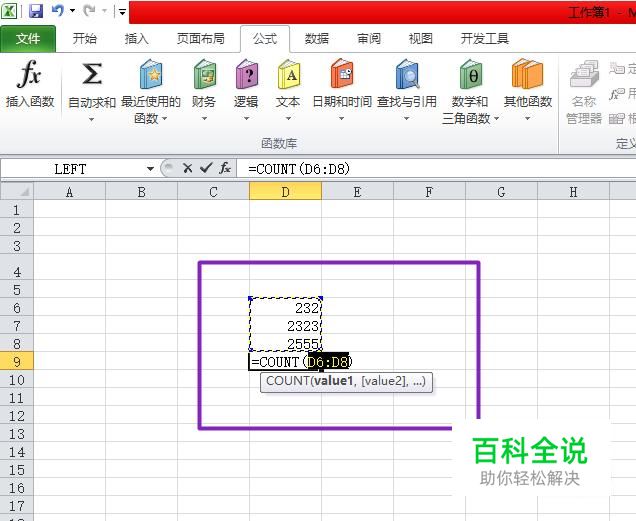The width and height of the screenshot is (636, 521).
Task: Expand Math and Trig dropdown arrow
Action: 496,119
